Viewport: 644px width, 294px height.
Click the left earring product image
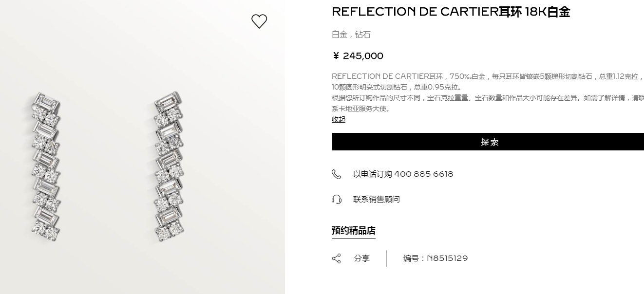pos(46,166)
